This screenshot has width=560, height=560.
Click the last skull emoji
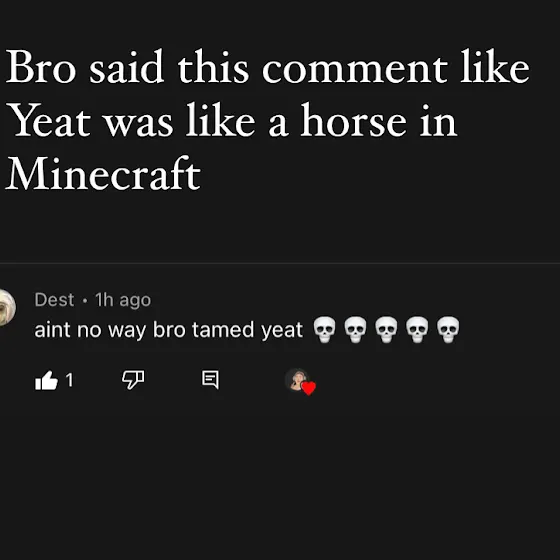click(x=448, y=329)
